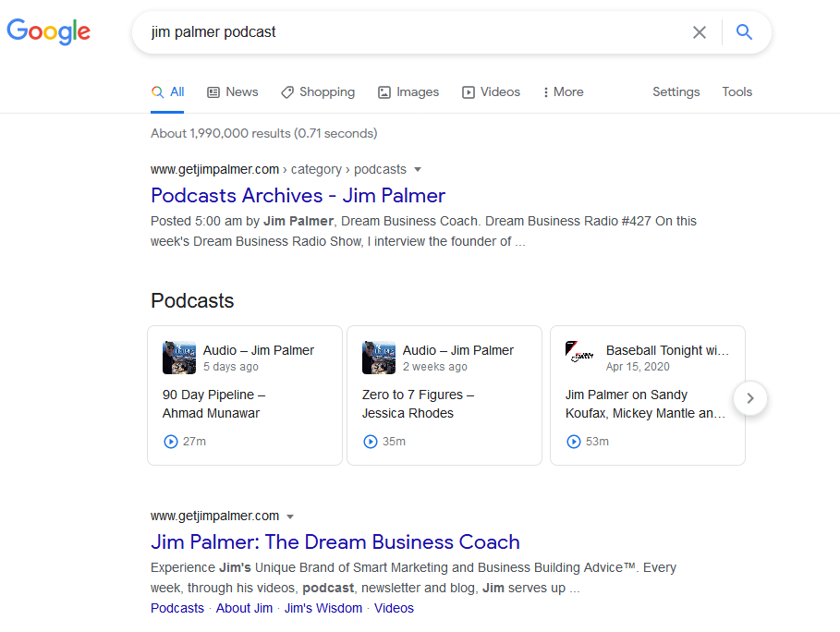This screenshot has width=840, height=632.
Task: Follow the Podcasts sitelink
Action: [x=177, y=608]
